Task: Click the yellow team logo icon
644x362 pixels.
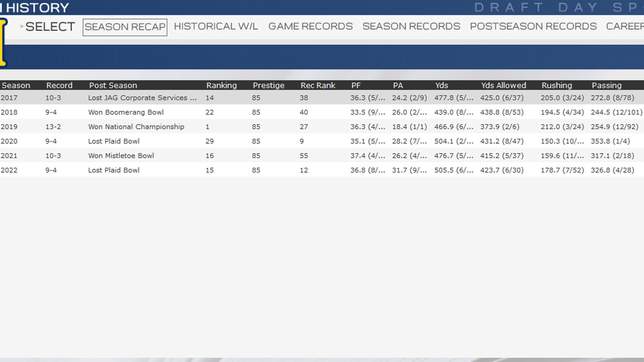Action: pyautogui.click(x=3, y=42)
